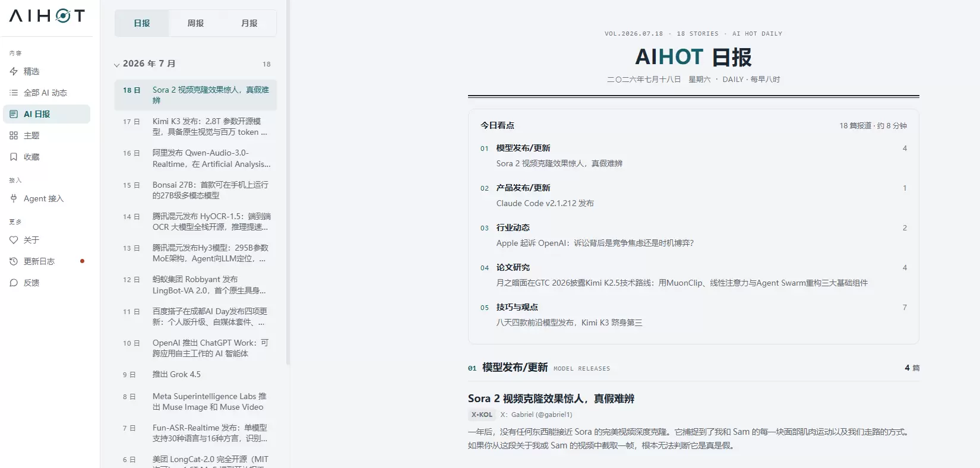Click 4 篇 count in section header
980x468 pixels.
pyautogui.click(x=912, y=368)
